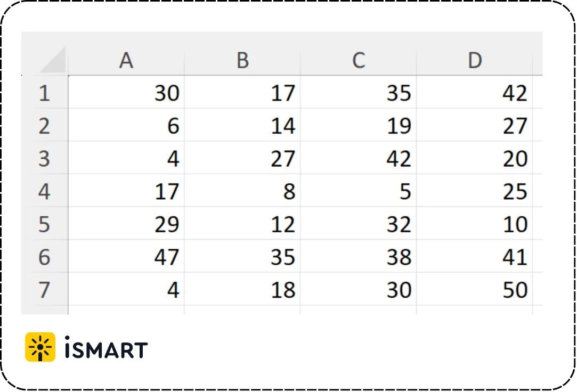This screenshot has height=392, width=577.
Task: Click the iSMART brand text
Action: click(x=106, y=347)
